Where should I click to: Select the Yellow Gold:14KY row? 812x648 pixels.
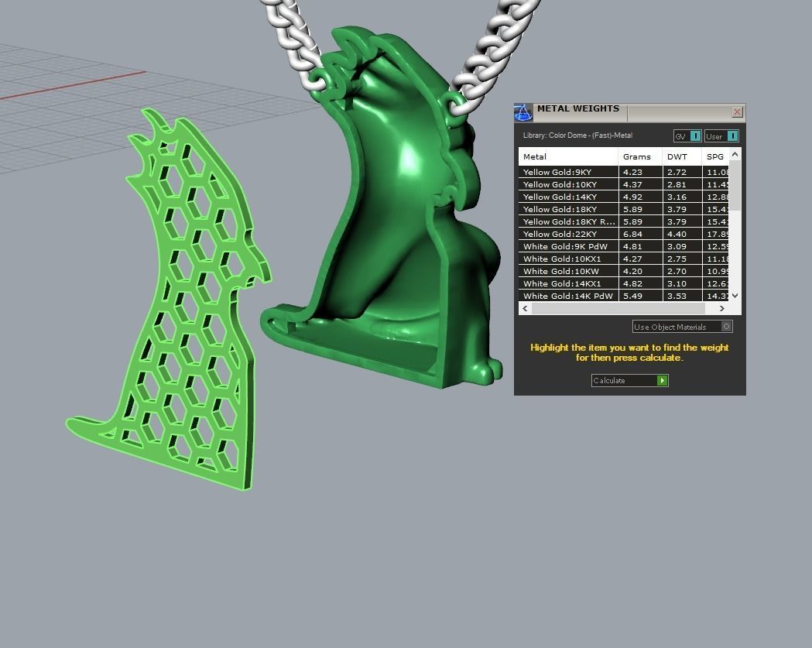[623, 197]
